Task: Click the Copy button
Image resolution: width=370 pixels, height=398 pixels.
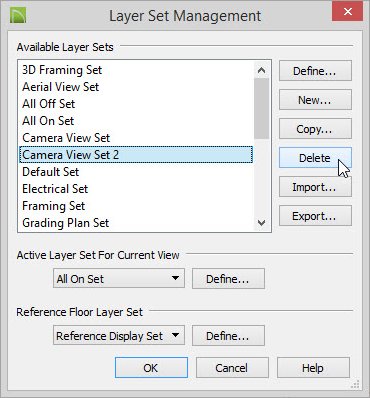Action: pyautogui.click(x=315, y=129)
